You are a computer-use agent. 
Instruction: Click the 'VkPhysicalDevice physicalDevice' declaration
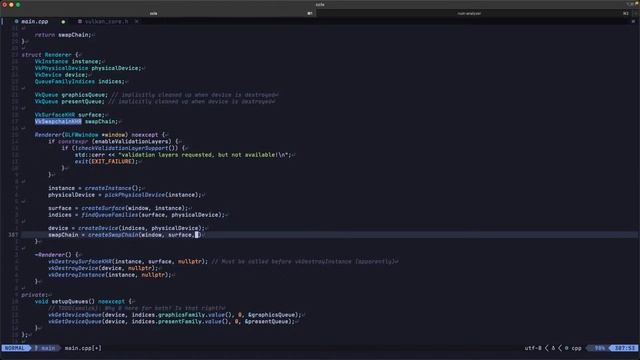pos(88,68)
